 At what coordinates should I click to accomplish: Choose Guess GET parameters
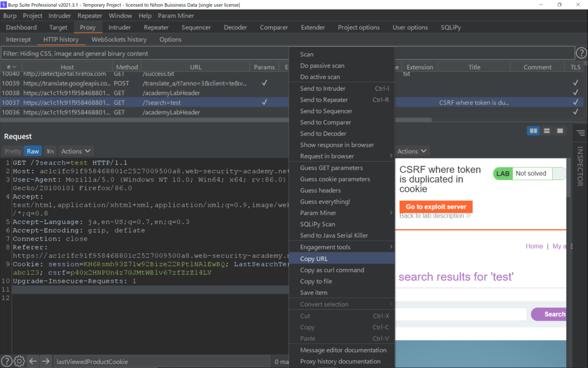coord(342,168)
